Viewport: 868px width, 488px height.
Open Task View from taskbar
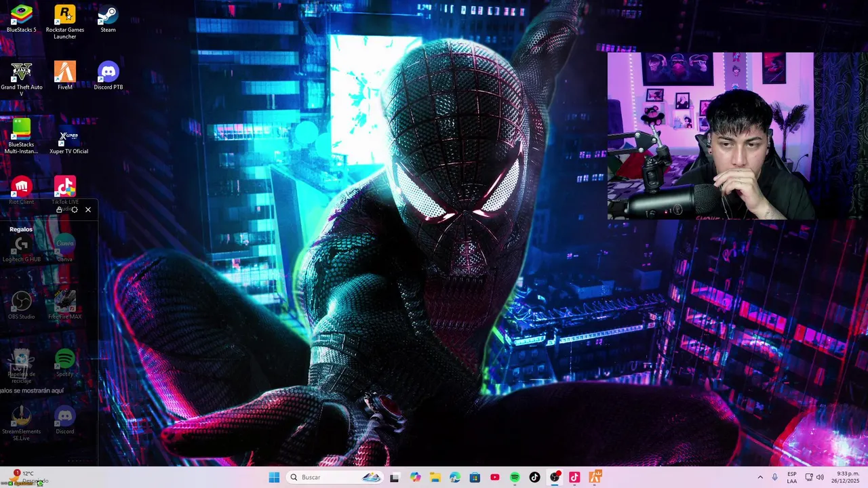[395, 477]
